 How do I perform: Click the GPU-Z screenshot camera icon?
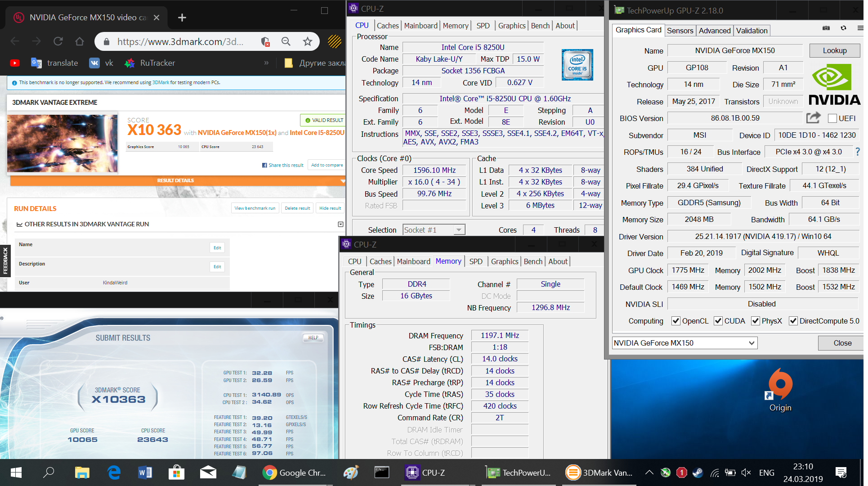tap(826, 28)
